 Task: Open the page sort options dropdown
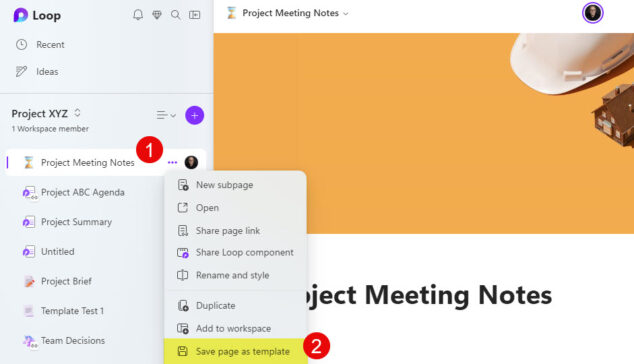(x=166, y=116)
